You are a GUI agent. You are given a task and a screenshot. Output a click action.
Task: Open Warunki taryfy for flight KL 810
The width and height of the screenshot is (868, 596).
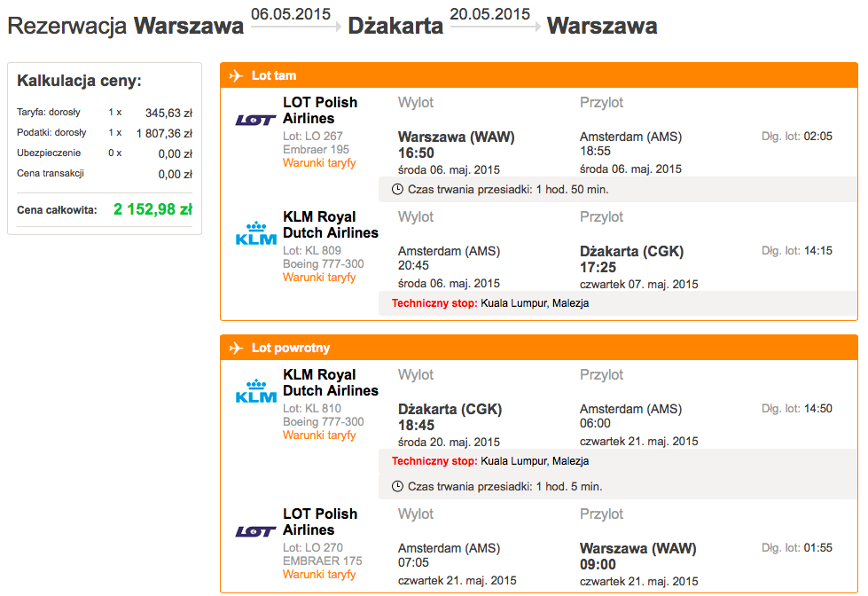(319, 435)
